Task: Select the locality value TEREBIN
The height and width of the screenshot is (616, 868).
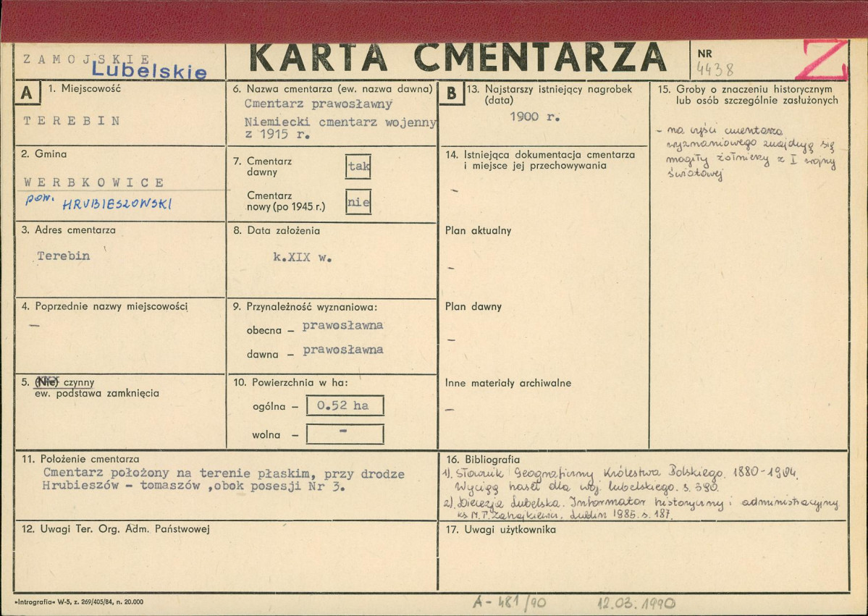Action: (x=72, y=121)
